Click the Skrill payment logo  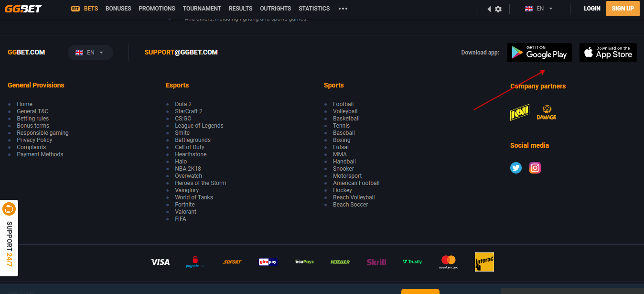click(x=376, y=262)
